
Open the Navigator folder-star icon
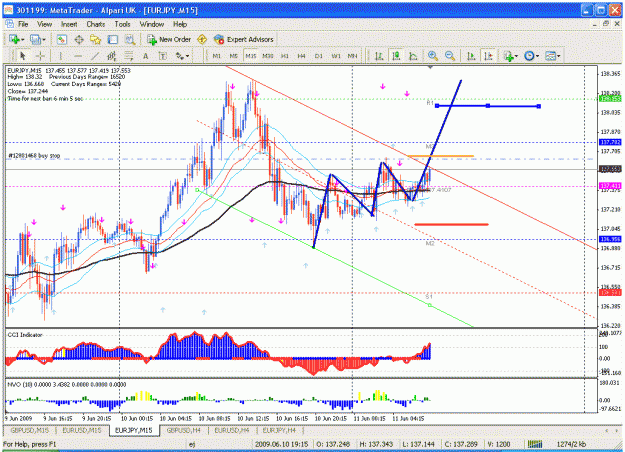[x=96, y=39]
